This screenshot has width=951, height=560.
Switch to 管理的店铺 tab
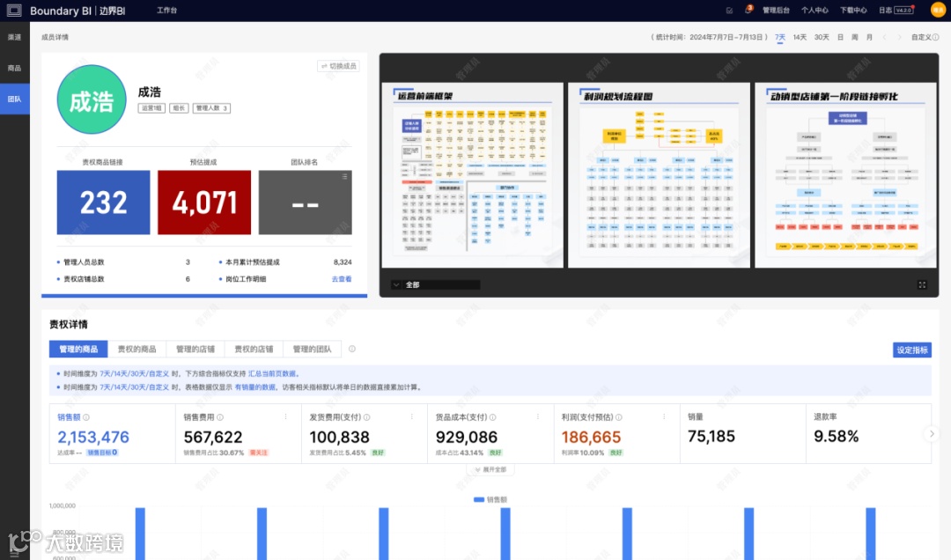(x=195, y=349)
